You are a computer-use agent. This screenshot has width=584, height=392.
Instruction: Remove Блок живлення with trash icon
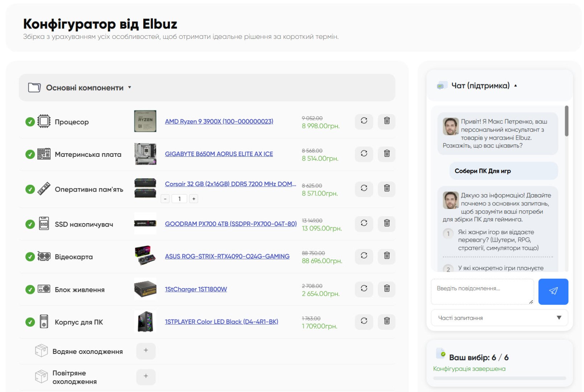387,289
